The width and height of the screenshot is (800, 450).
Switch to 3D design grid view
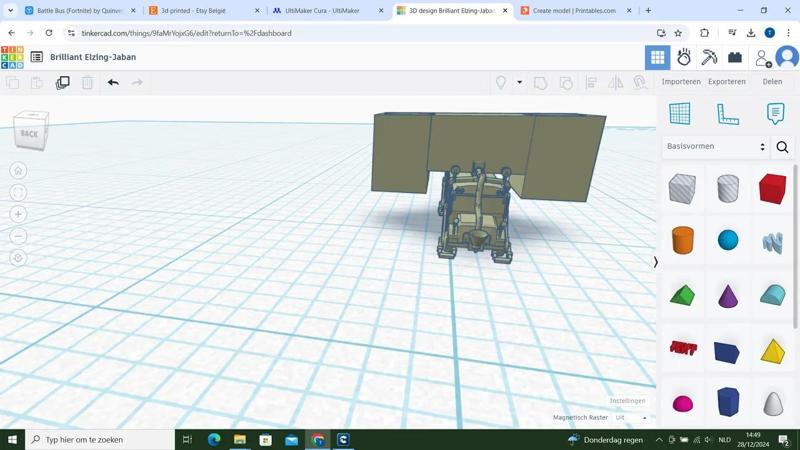pyautogui.click(x=658, y=57)
